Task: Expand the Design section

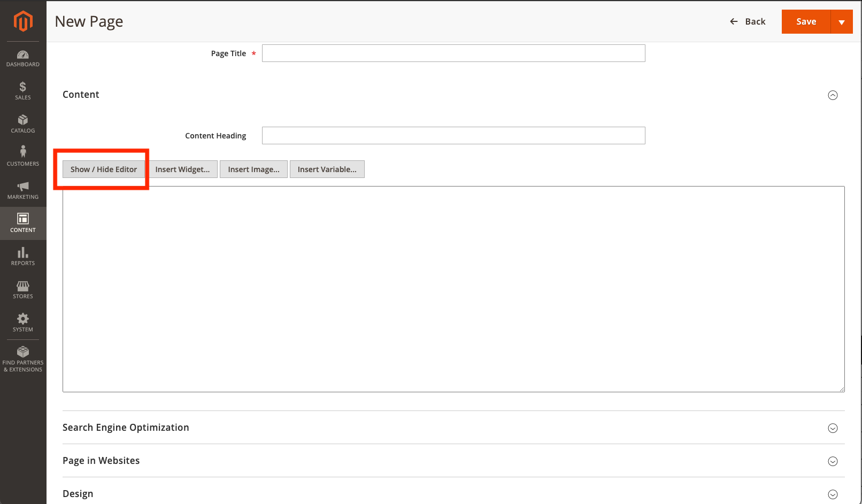Action: [x=833, y=494]
